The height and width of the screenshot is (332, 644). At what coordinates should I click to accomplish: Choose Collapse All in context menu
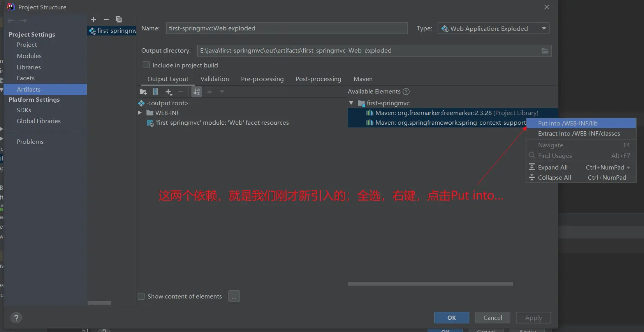[581, 177]
